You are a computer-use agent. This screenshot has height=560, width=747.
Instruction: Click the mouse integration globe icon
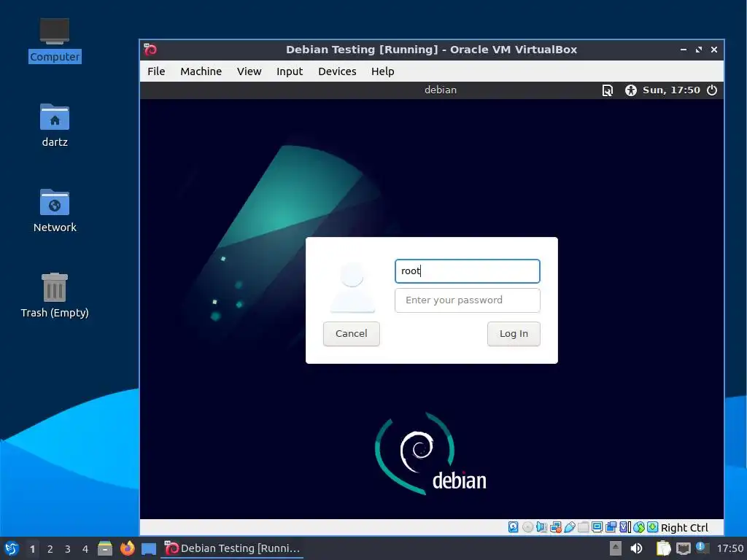(x=639, y=527)
